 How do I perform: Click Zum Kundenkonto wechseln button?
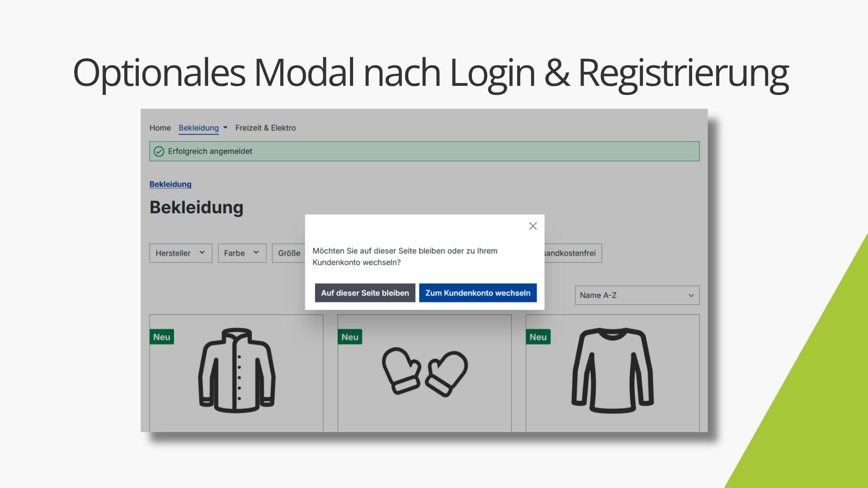478,293
